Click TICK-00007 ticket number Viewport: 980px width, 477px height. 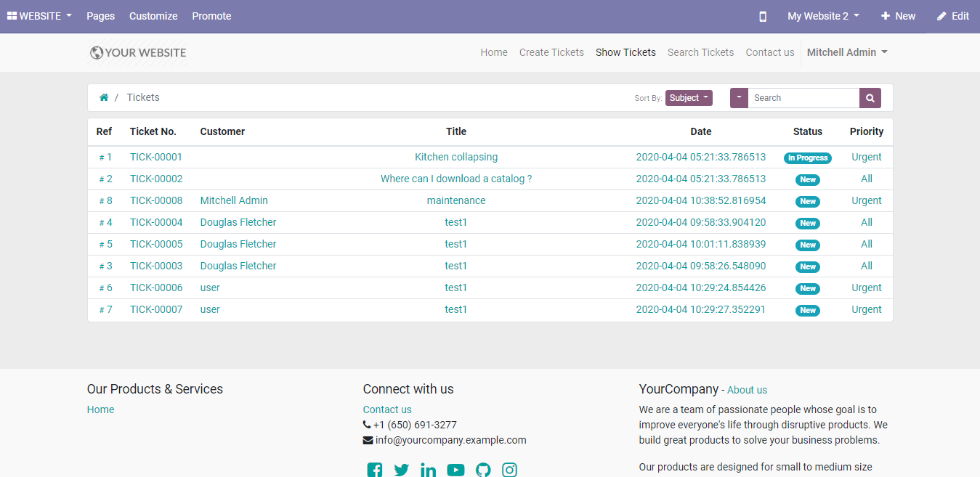[x=156, y=309]
